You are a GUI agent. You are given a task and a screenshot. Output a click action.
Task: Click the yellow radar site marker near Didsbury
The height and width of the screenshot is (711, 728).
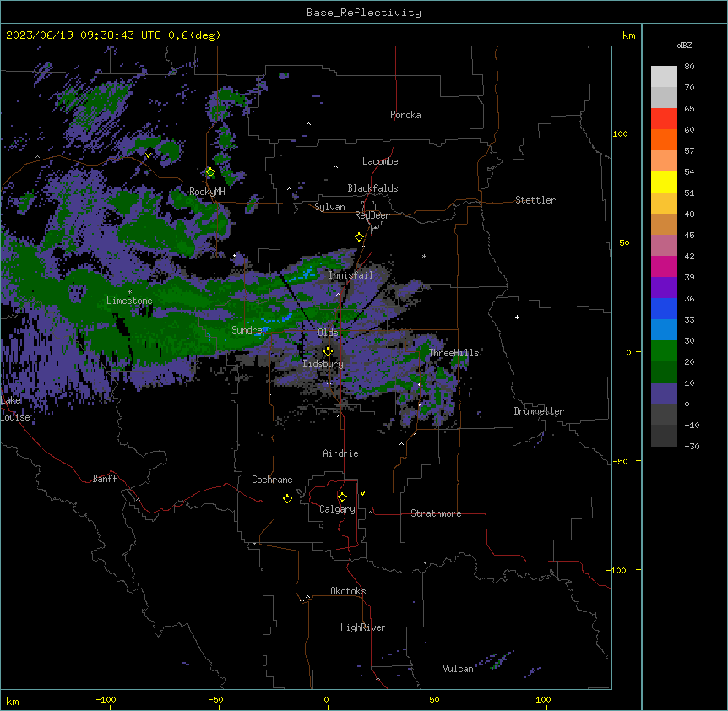(328, 352)
